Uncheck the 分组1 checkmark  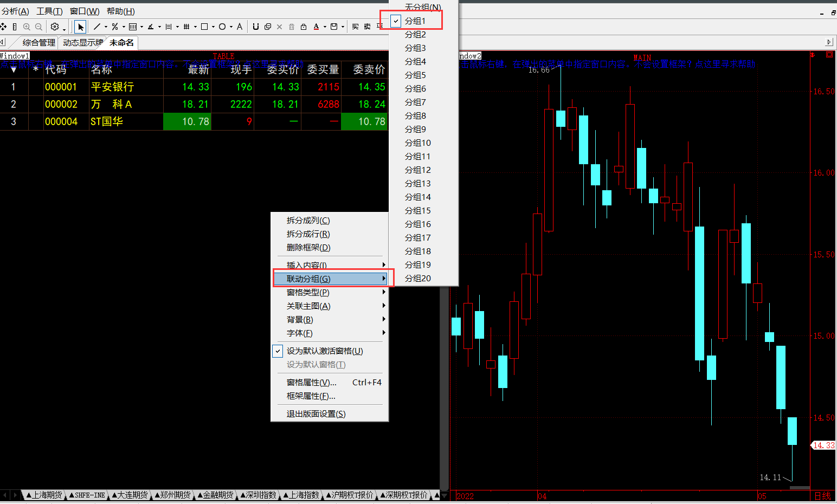(x=396, y=21)
